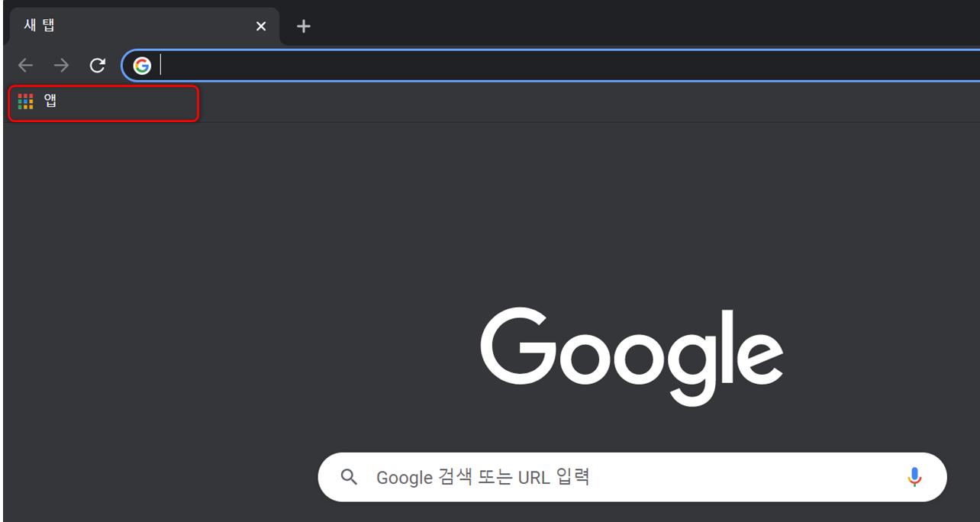The width and height of the screenshot is (980, 522).
Task: Open the 앱 apps shortcut in bookmarks bar
Action: tap(37, 101)
